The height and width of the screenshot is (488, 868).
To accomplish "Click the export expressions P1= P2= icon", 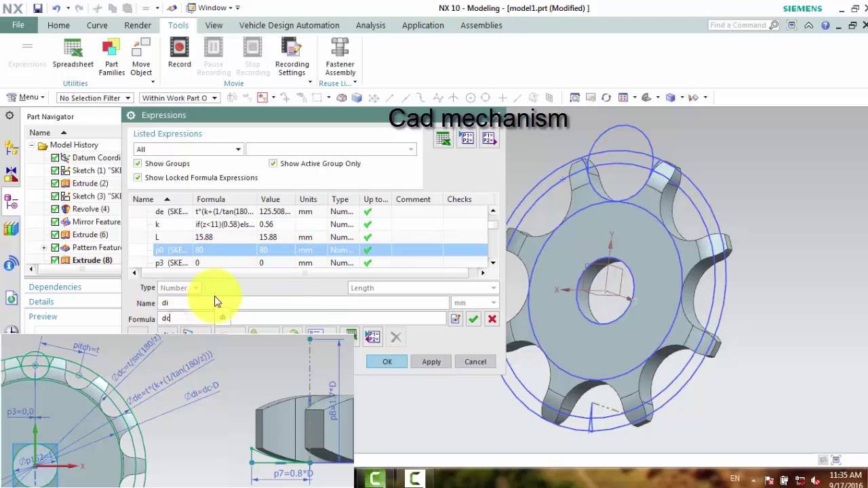I will click(490, 139).
